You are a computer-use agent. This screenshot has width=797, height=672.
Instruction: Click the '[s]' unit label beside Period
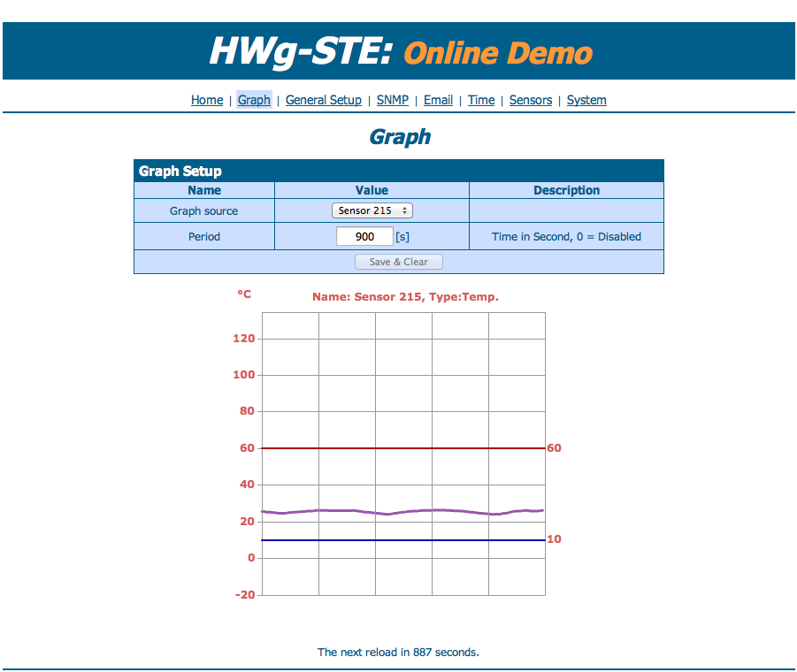point(402,237)
